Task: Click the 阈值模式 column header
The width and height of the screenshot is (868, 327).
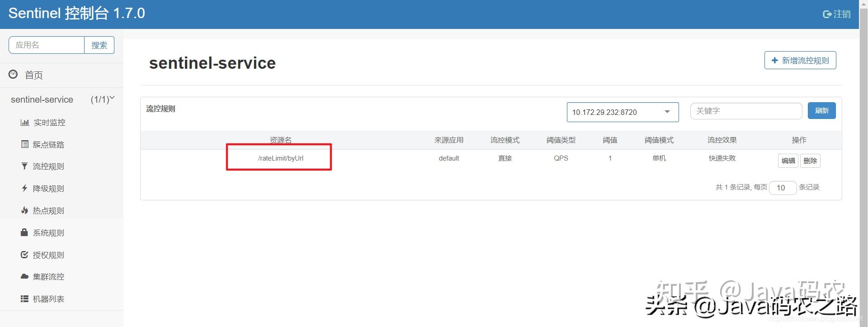Action: pos(659,140)
